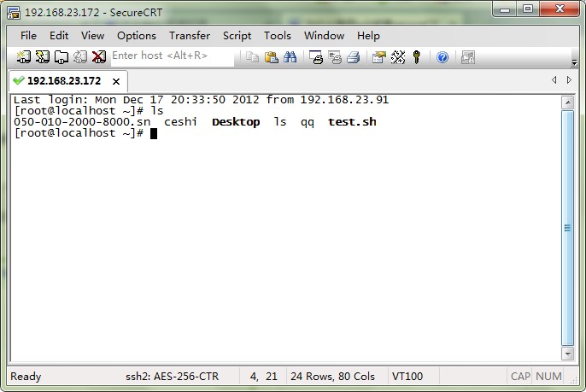Open the Options menu
This screenshot has width=586, height=392.
coord(137,36)
